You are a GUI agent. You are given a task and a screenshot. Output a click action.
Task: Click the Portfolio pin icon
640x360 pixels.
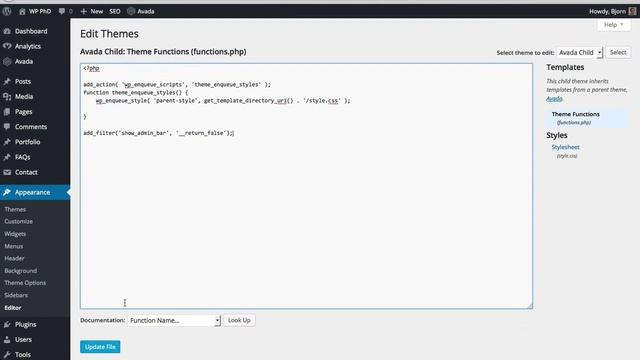pos(7,142)
